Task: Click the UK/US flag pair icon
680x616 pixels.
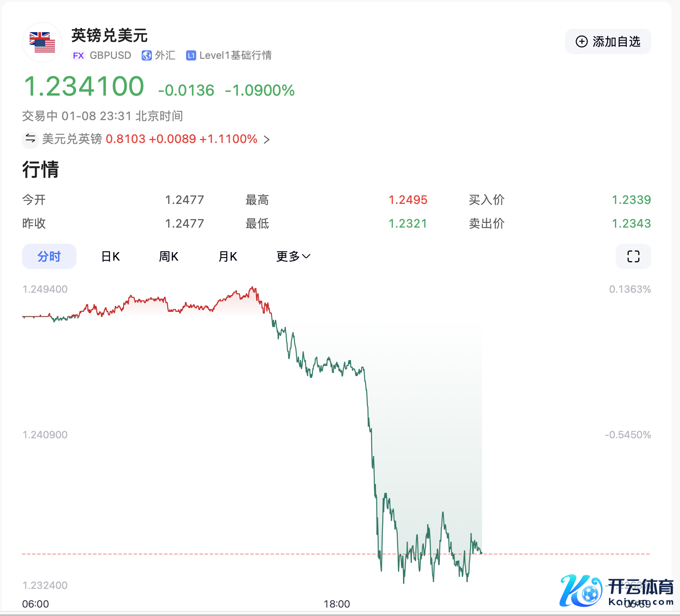Action: 42,42
